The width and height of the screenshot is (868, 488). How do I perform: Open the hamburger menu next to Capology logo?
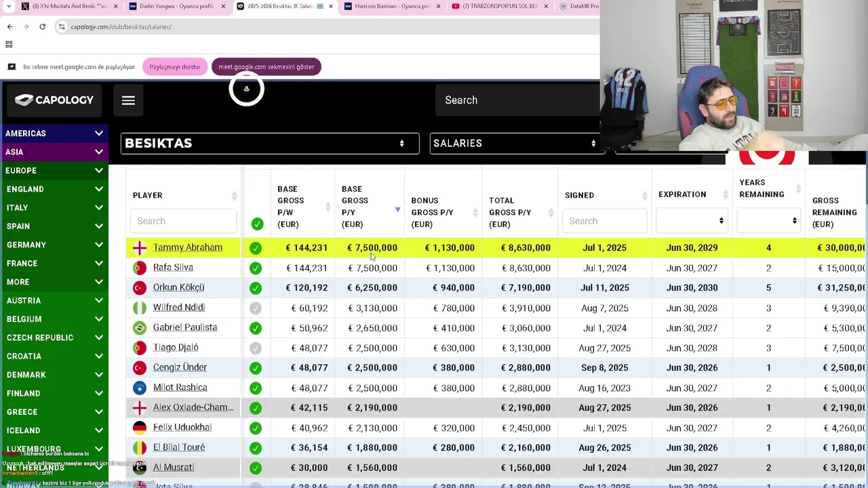(x=128, y=100)
